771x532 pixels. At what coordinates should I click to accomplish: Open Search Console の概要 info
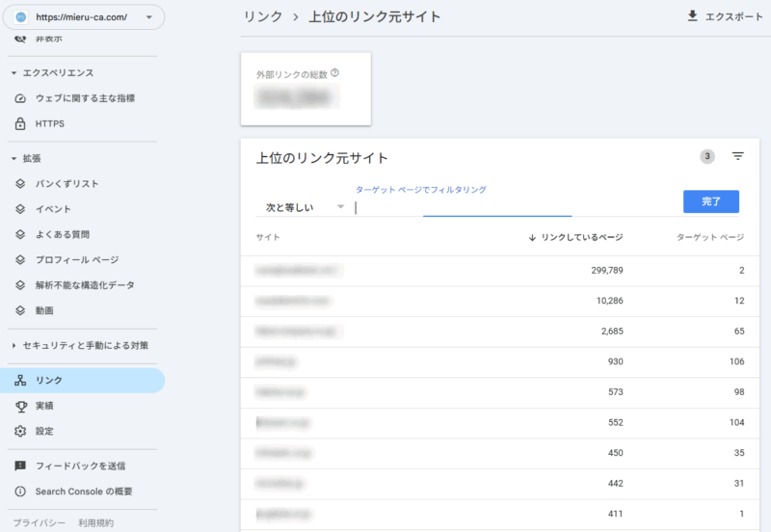pos(84,492)
